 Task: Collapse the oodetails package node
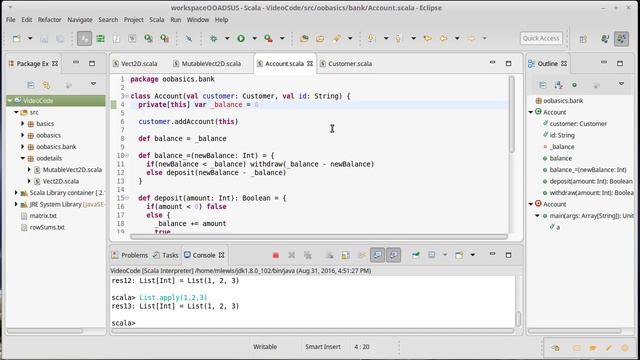pyautogui.click(x=23, y=158)
